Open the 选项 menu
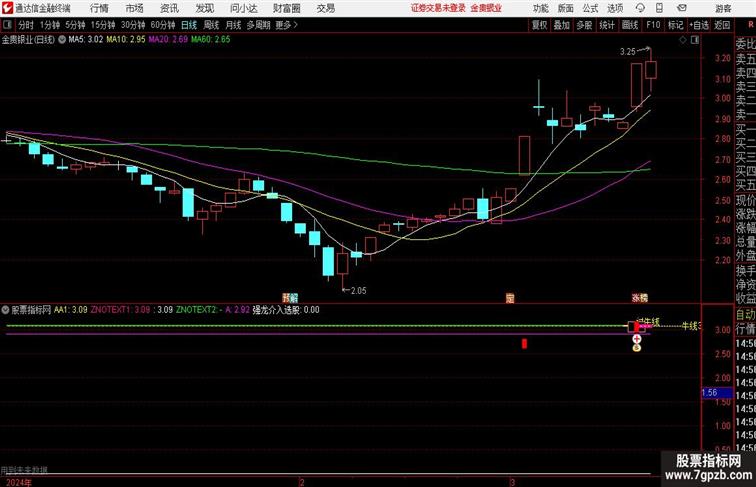Screen dimensions: 756x487 (x=615, y=8)
